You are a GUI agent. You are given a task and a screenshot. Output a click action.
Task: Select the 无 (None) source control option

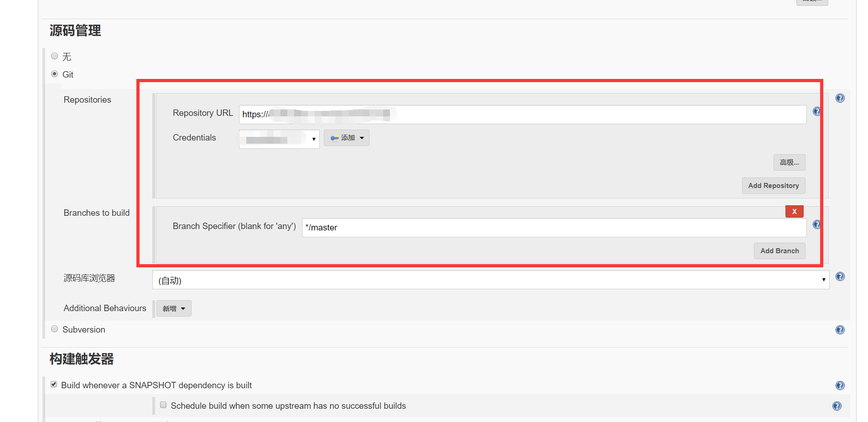(55, 56)
